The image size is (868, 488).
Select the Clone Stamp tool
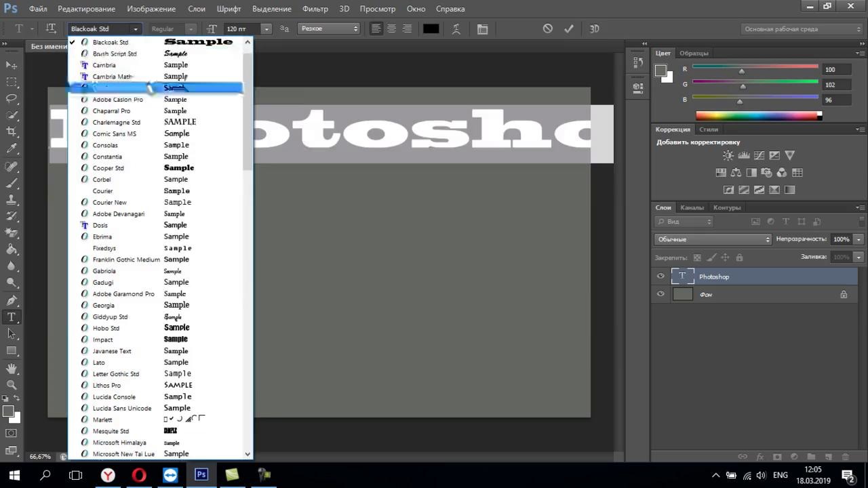point(12,199)
